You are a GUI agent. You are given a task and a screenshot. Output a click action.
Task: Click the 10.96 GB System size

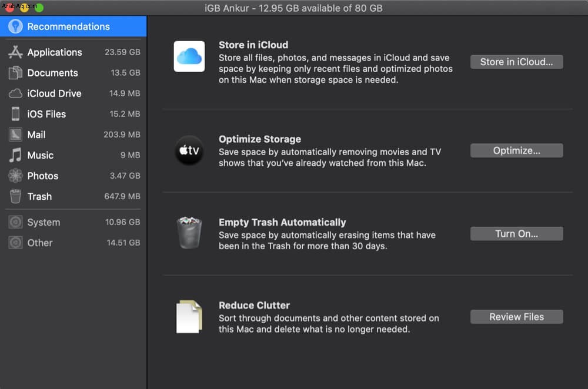[123, 222]
